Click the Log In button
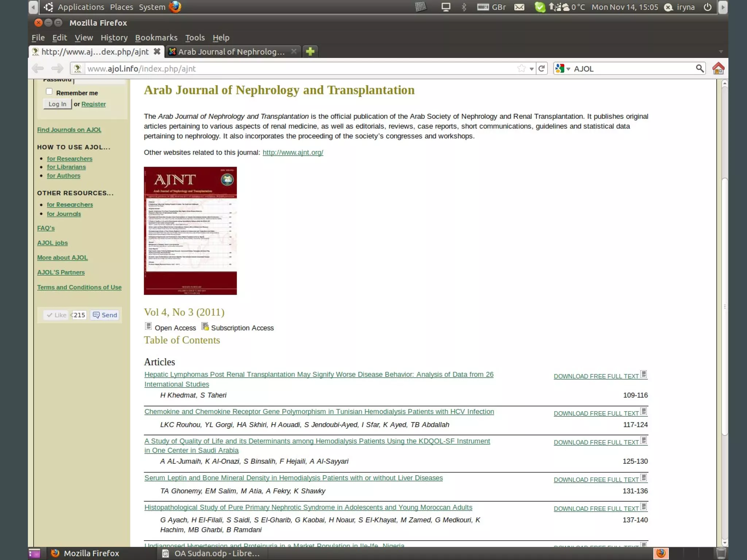The height and width of the screenshot is (560, 747). point(57,104)
